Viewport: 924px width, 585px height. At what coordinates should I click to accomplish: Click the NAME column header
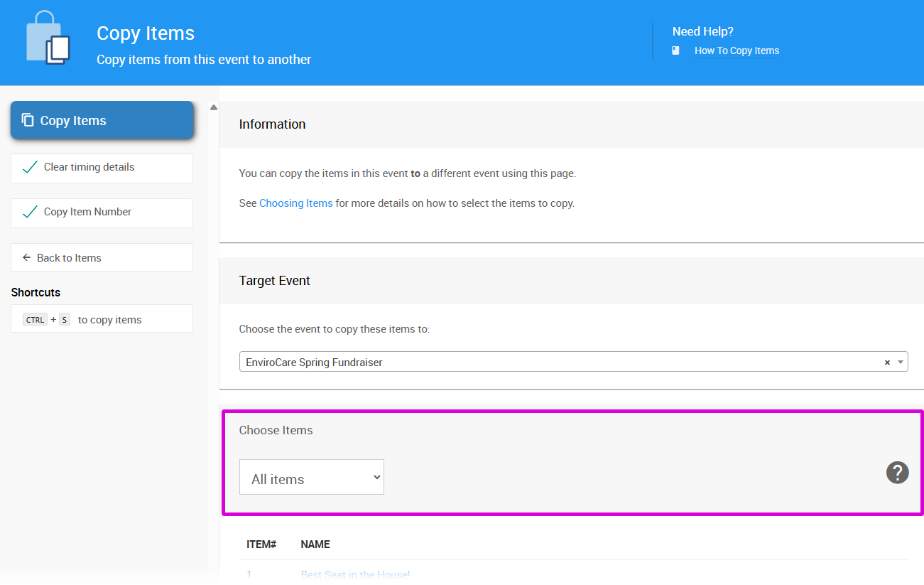point(315,544)
